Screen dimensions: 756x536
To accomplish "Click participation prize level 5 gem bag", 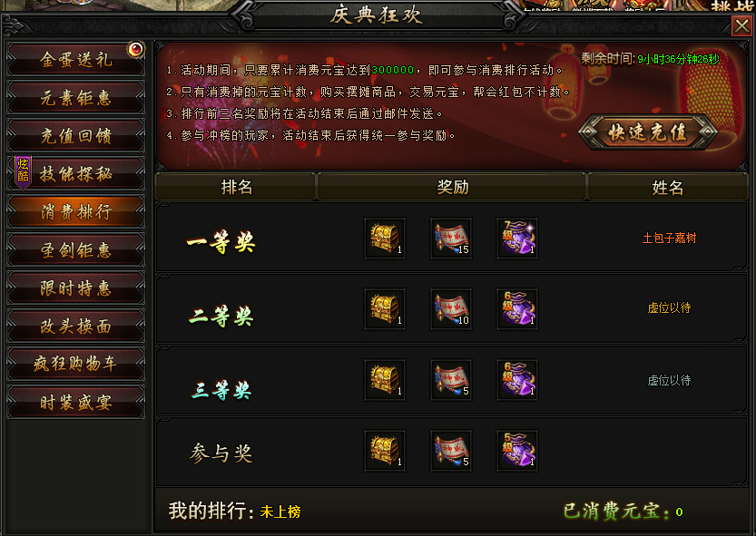I will (x=517, y=451).
